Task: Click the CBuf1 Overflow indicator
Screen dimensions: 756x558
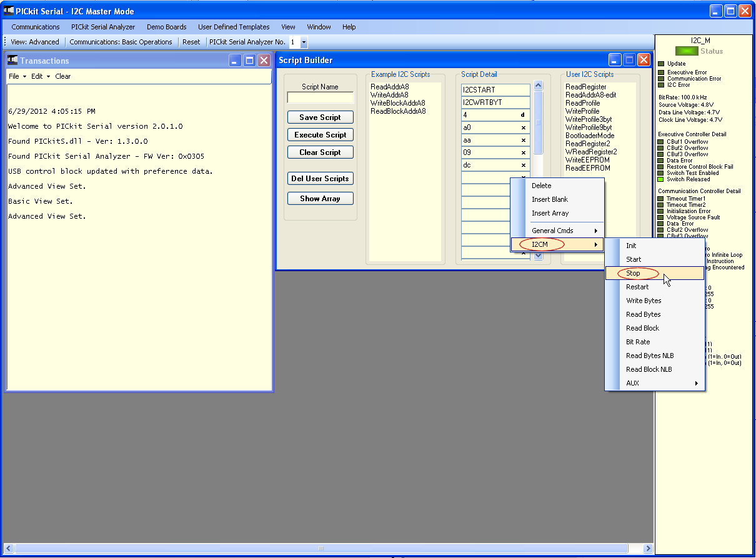Action: [661, 142]
